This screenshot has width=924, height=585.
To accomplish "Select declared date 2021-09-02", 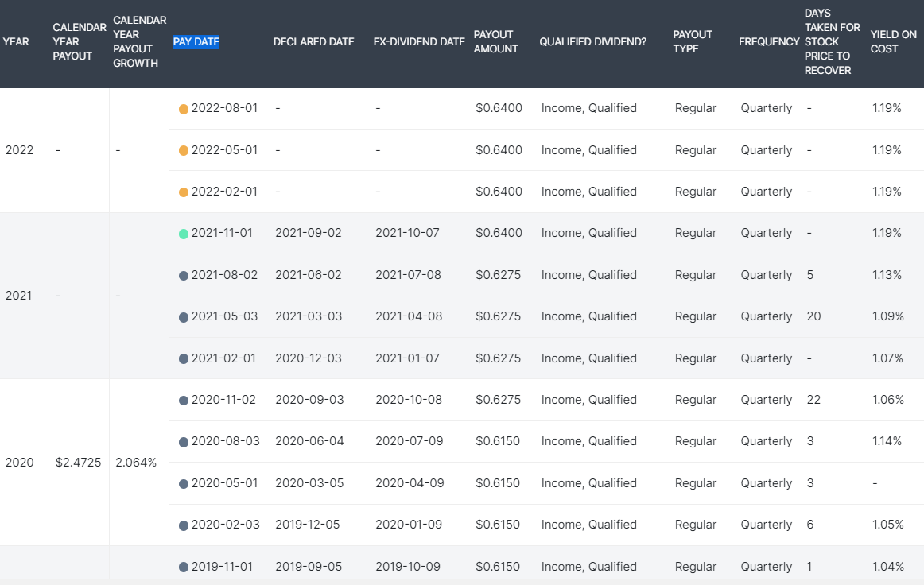I will 309,234.
